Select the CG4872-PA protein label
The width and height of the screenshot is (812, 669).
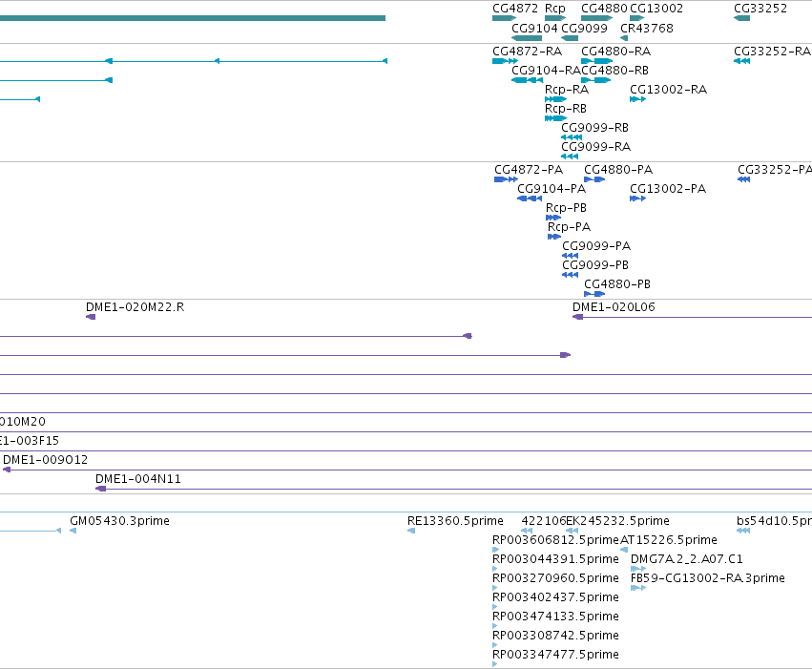(529, 170)
